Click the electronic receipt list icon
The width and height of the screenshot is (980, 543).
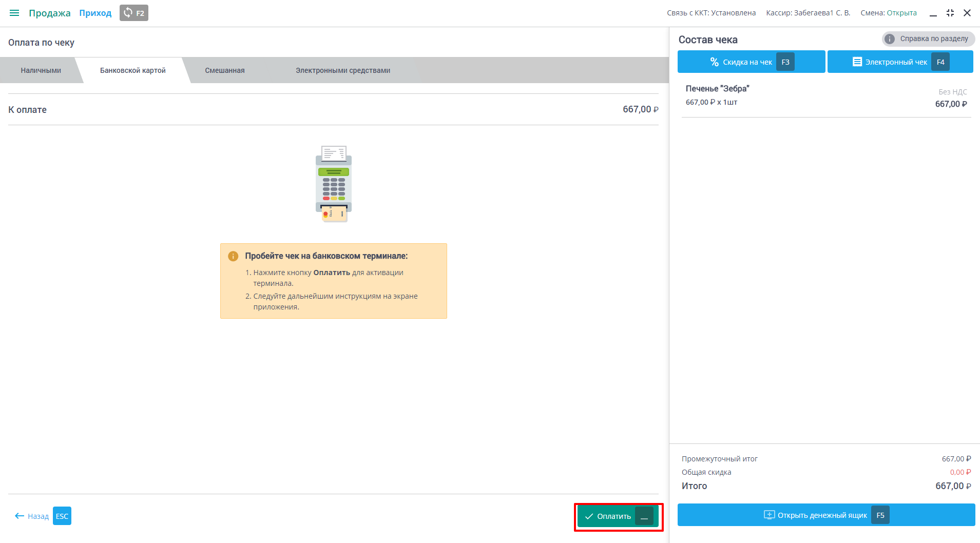point(857,62)
